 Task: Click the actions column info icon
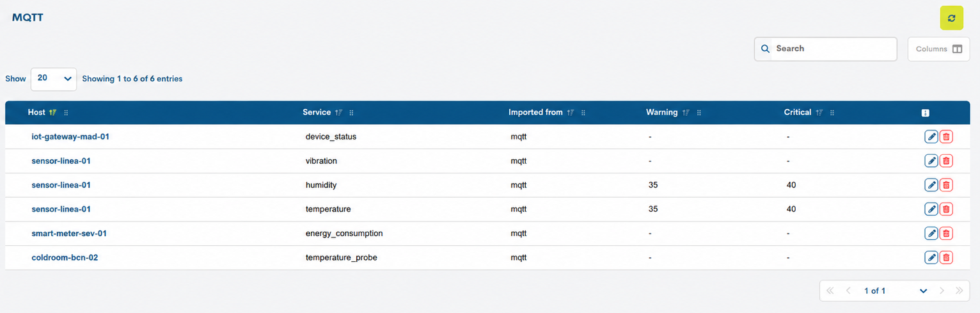point(925,113)
